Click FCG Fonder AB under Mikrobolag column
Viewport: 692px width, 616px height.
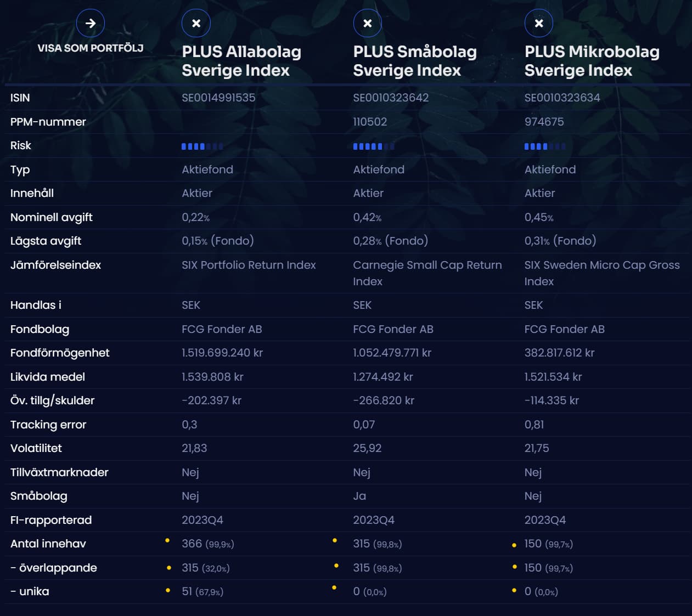coord(564,329)
